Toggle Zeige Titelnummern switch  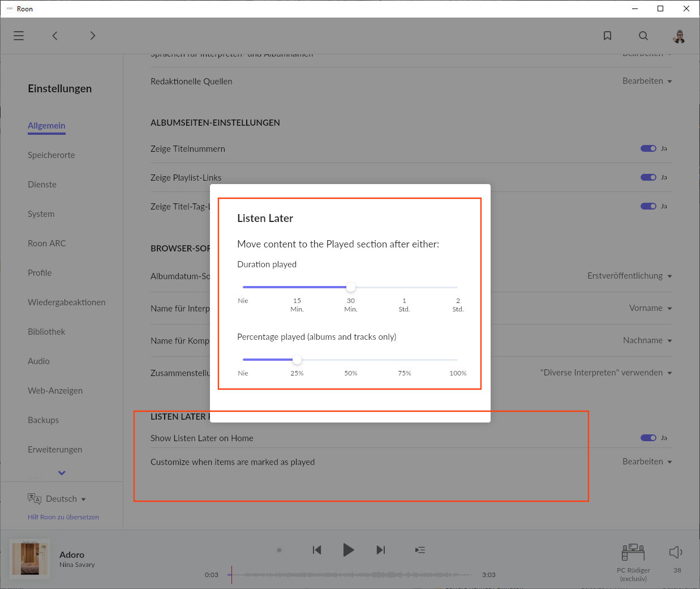648,148
